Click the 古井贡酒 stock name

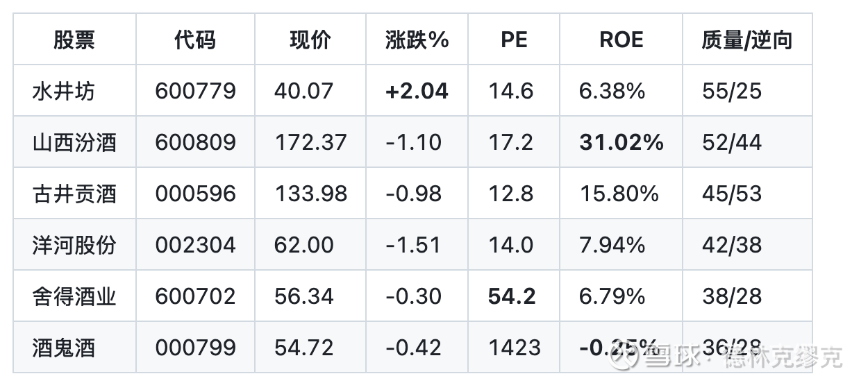[x=74, y=194]
